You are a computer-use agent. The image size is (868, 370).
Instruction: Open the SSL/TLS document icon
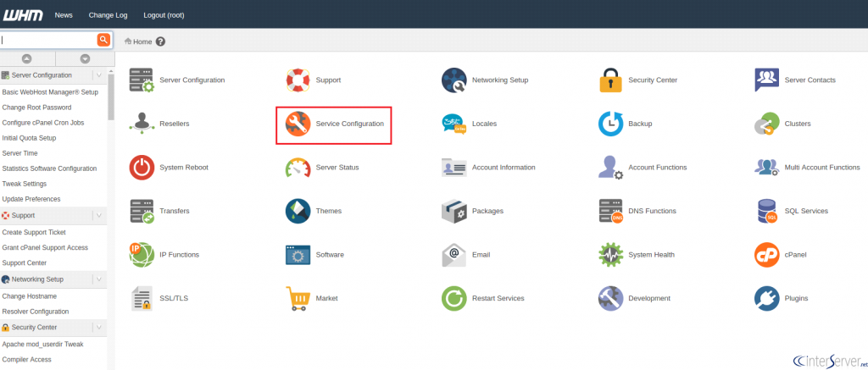point(142,299)
